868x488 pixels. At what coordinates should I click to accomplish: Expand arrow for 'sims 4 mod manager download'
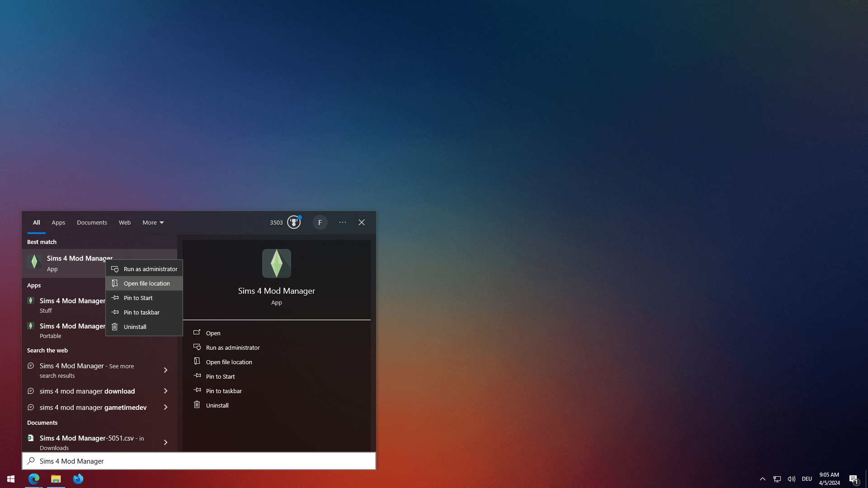[165, 391]
